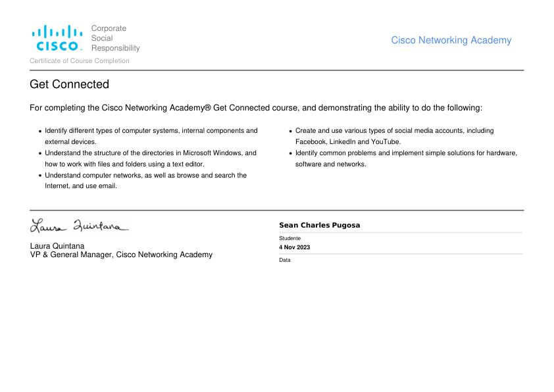This screenshot has width=554, height=392.
Task: Click the Laura Quintana handwritten signature
Action: pos(80,226)
